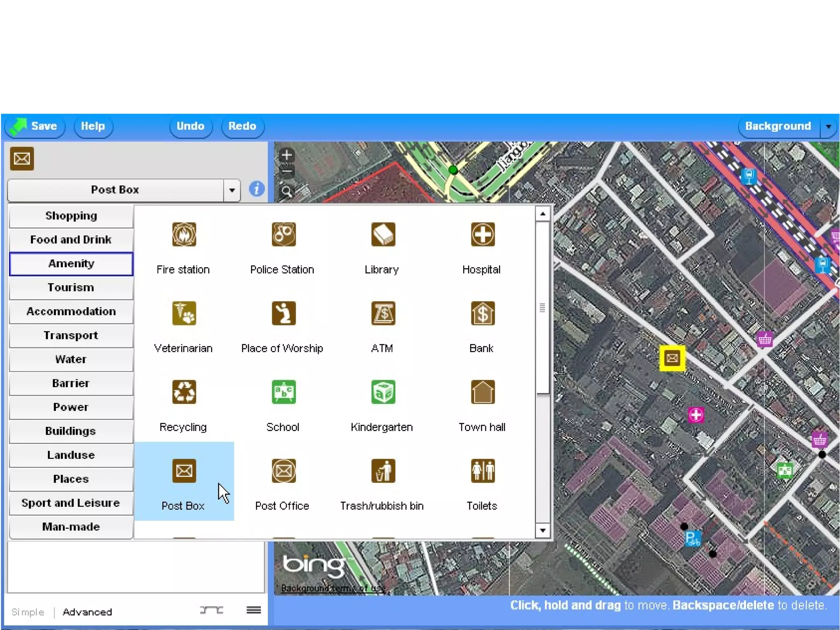Open the Buildings category
Viewport: 840px width, 630px height.
71,431
